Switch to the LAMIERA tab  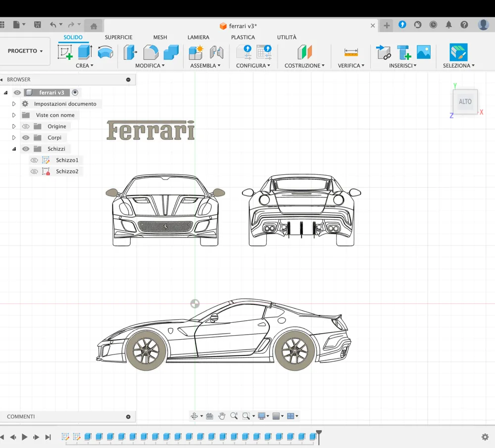point(198,37)
